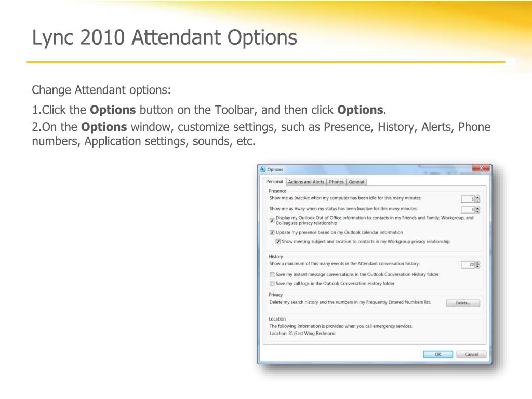Open the General tab

pos(356,182)
